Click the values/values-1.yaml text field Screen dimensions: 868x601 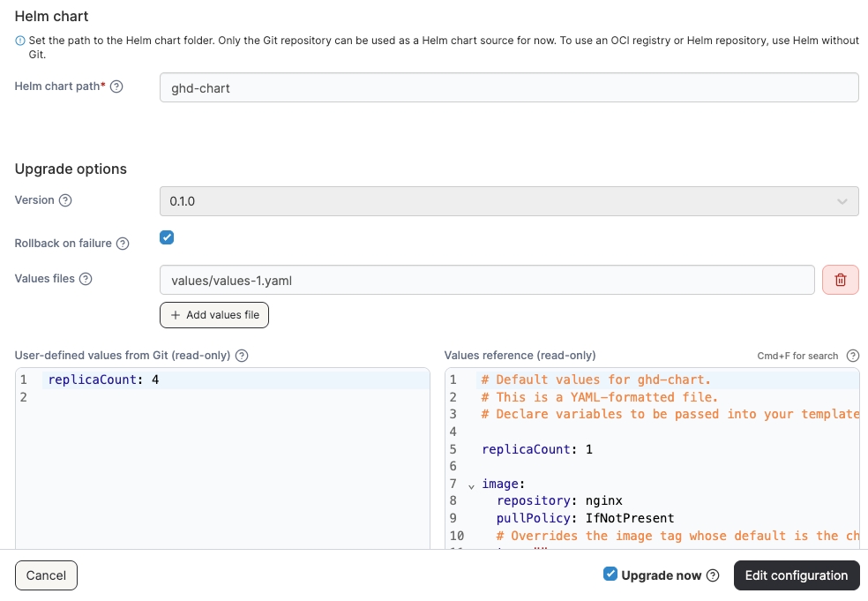[x=486, y=280]
